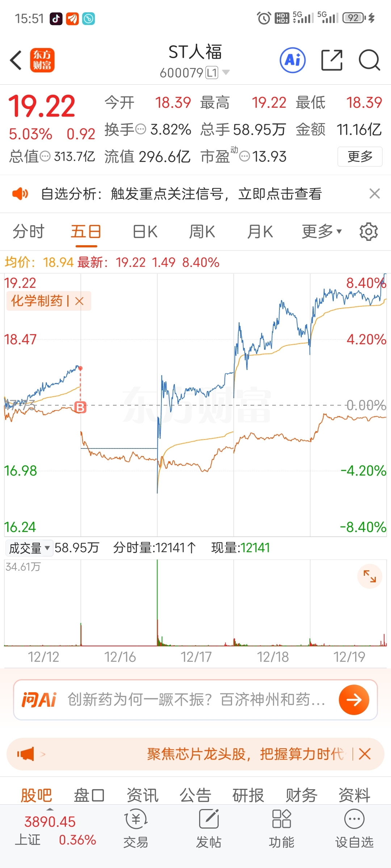
Task: Submit the 问Ai question with orange arrow
Action: [x=354, y=700]
